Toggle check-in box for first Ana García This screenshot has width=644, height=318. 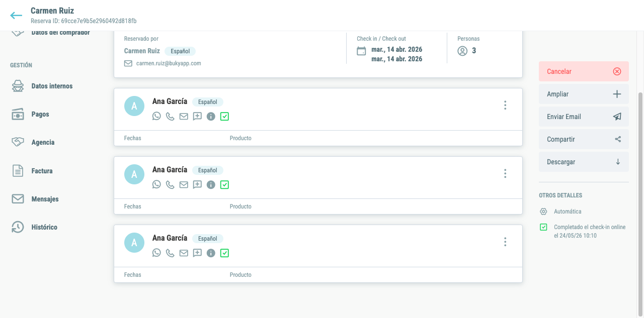(x=224, y=116)
